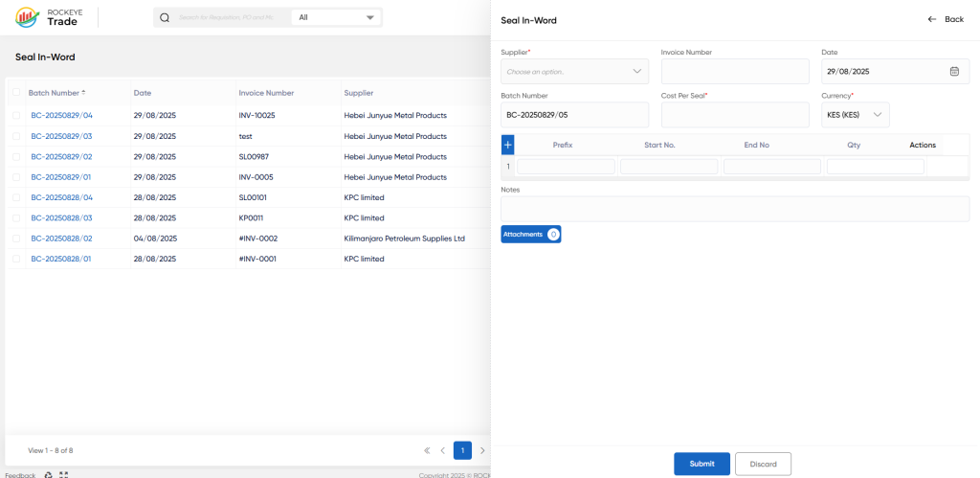Screen dimensions: 980x478
Task: Click the invoice cell INV-0005
Action: [256, 177]
